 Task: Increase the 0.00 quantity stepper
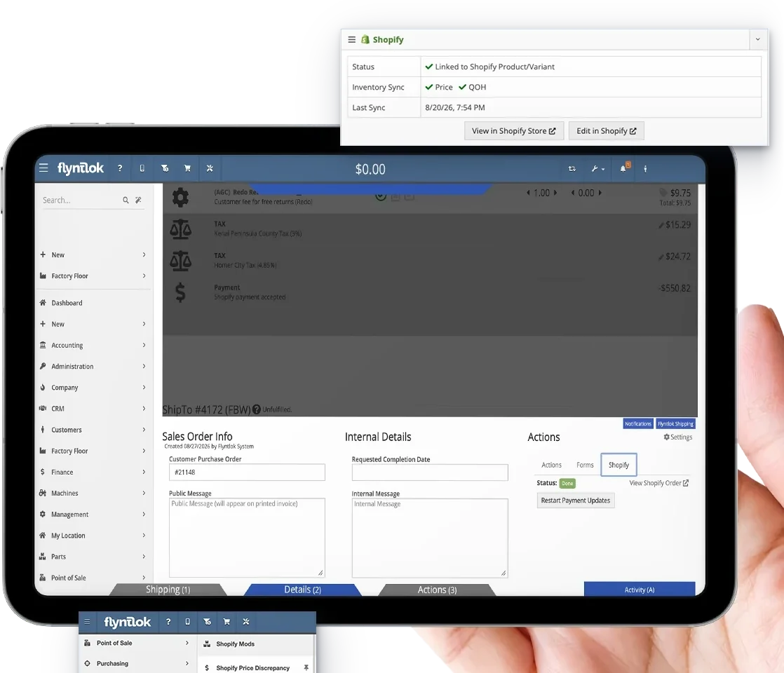click(x=600, y=193)
